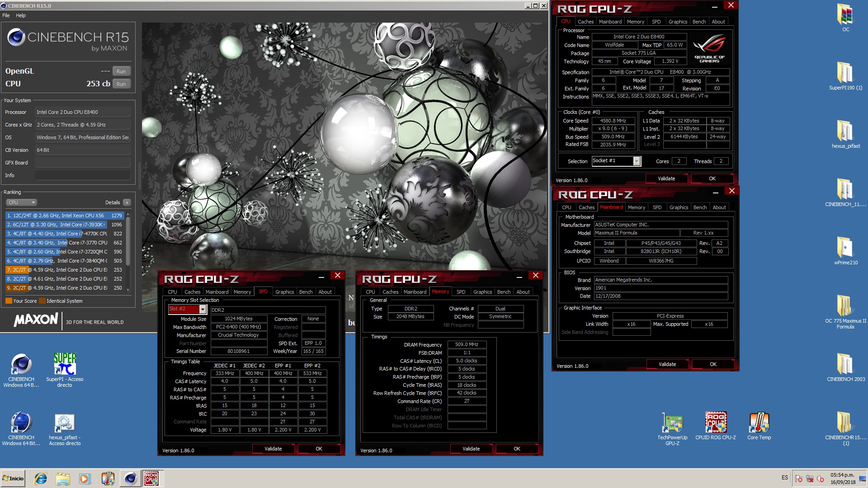Open the OC folder desktop icon
The image size is (868, 488).
pyautogui.click(x=845, y=18)
